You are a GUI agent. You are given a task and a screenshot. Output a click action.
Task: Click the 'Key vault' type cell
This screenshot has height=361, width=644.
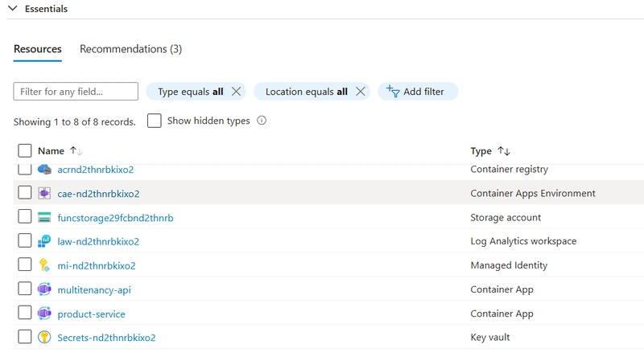(490, 337)
